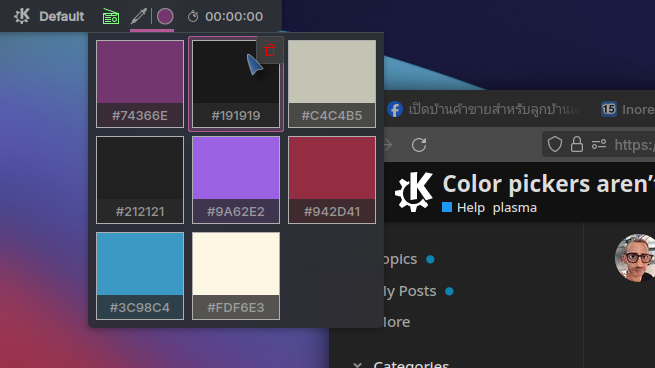
Task: Click the Default activity label
Action: click(61, 16)
